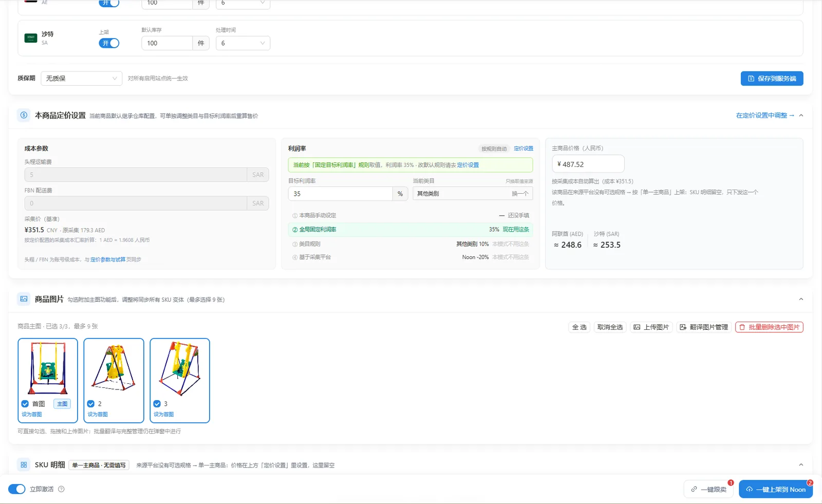Click the pricing settings dollar icon
The image size is (822, 504).
pyautogui.click(x=24, y=115)
